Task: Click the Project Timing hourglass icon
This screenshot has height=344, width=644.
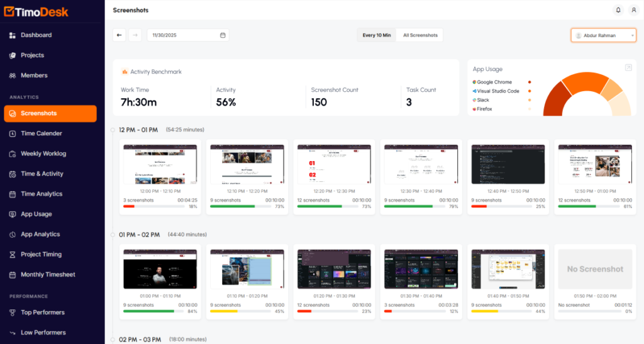Action: coord(13,255)
